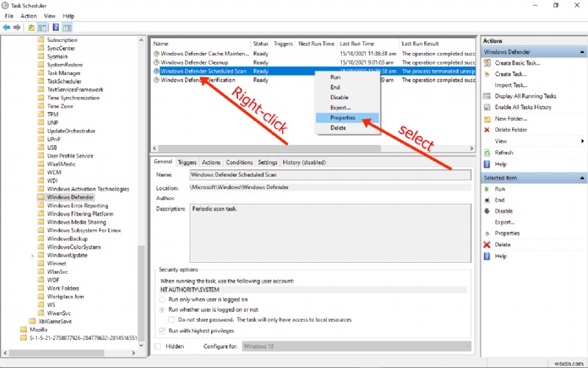Click the Mozilla folder icon in tree

[x=24, y=329]
